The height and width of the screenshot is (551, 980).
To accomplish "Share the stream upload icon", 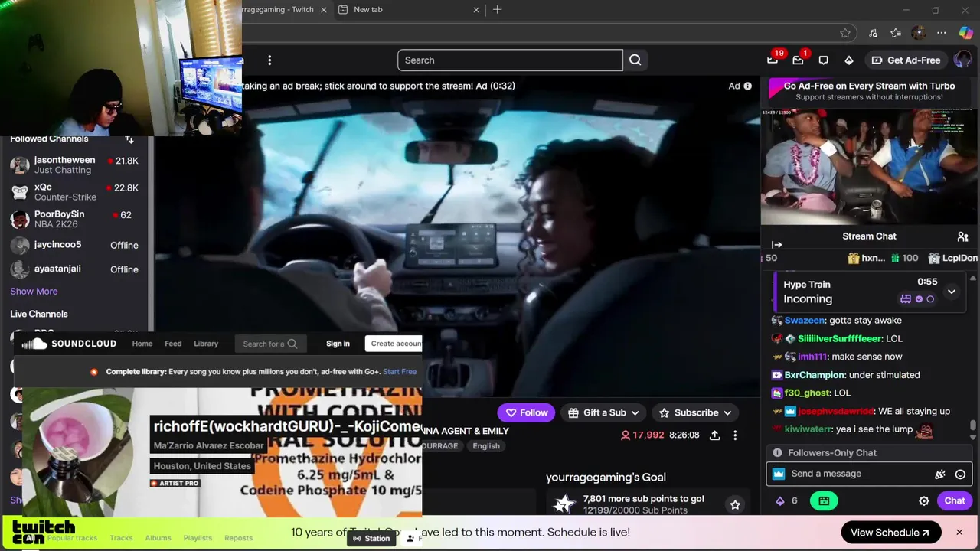I will (714, 435).
